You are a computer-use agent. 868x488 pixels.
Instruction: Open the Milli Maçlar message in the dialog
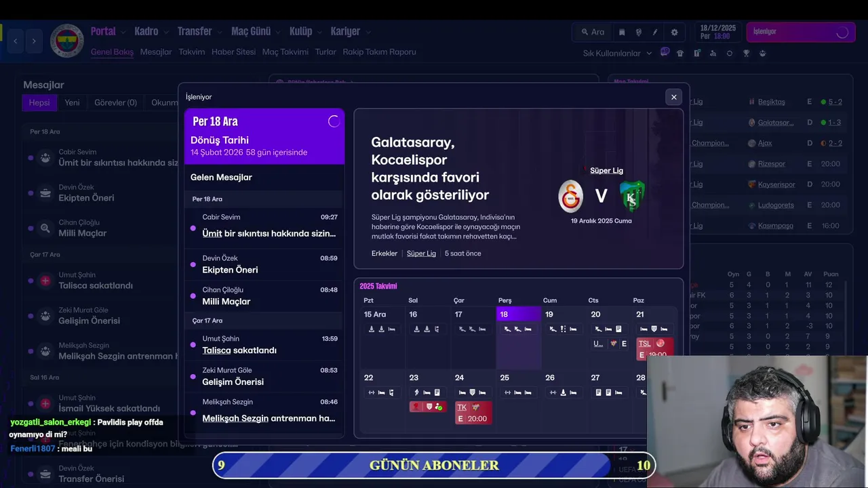point(264,296)
